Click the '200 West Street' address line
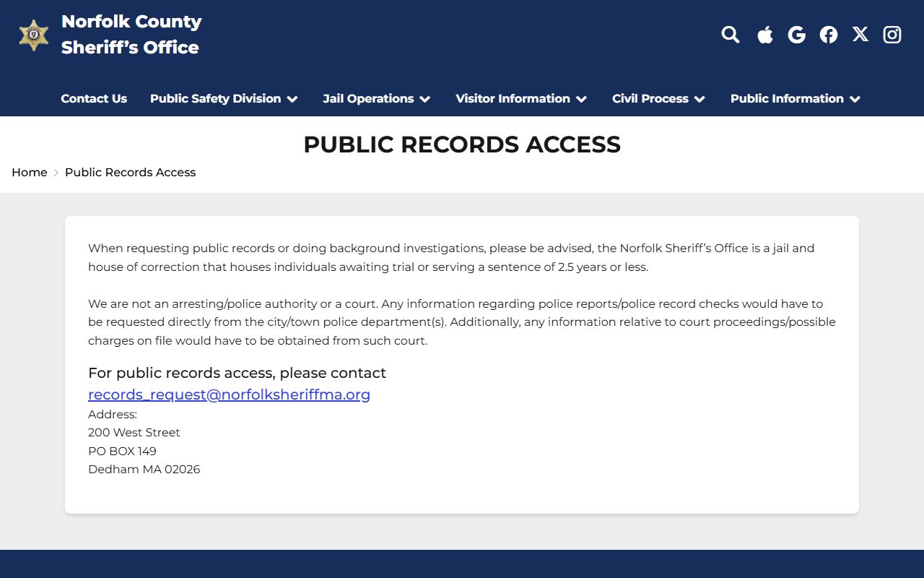The height and width of the screenshot is (578, 924). click(134, 432)
